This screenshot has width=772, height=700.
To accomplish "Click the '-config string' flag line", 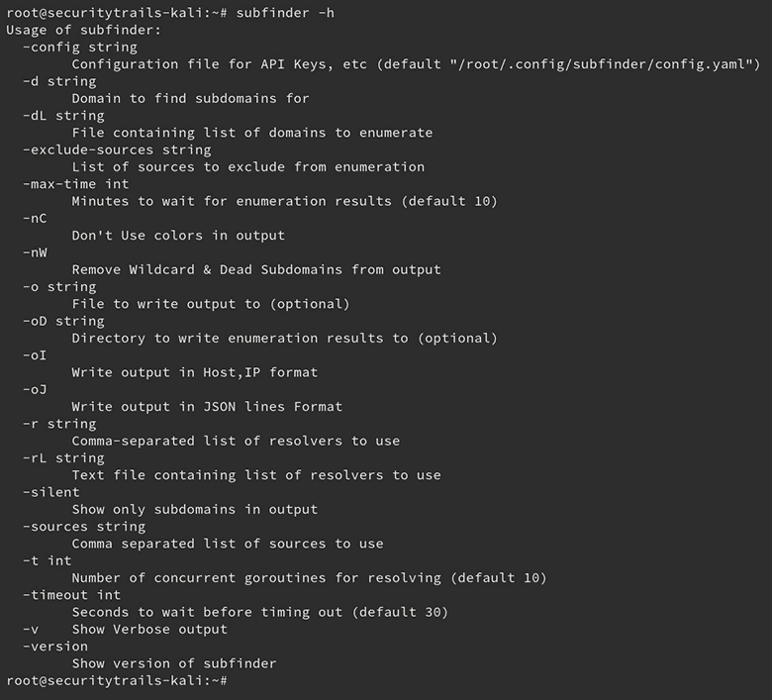I will (x=80, y=48).
